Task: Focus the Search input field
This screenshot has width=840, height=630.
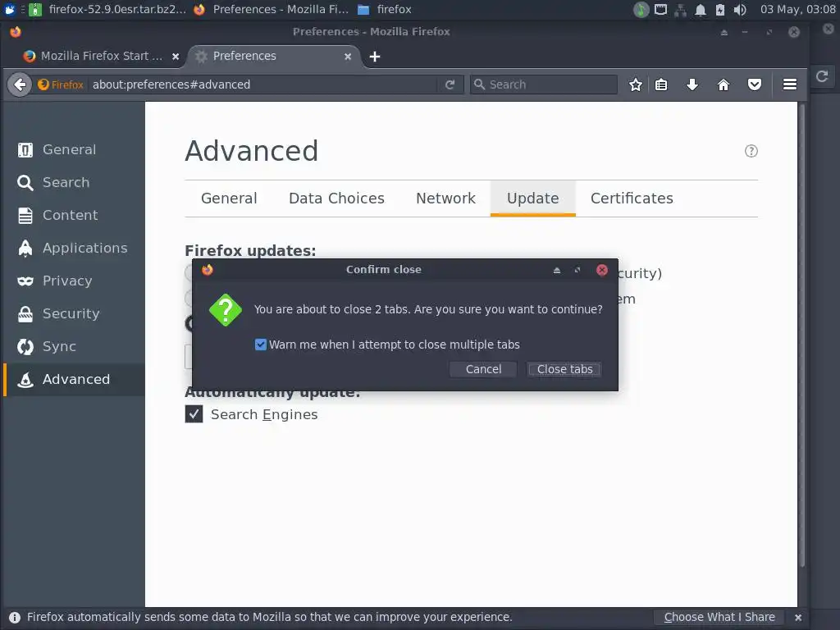Action: tap(544, 84)
